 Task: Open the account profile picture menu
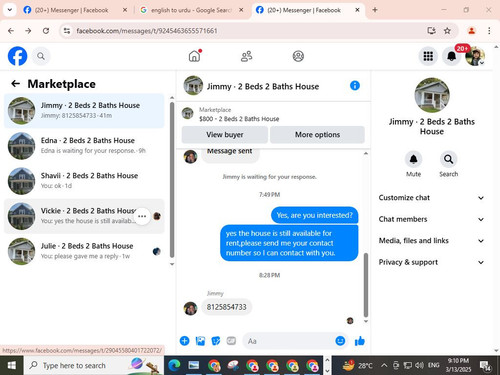475,56
